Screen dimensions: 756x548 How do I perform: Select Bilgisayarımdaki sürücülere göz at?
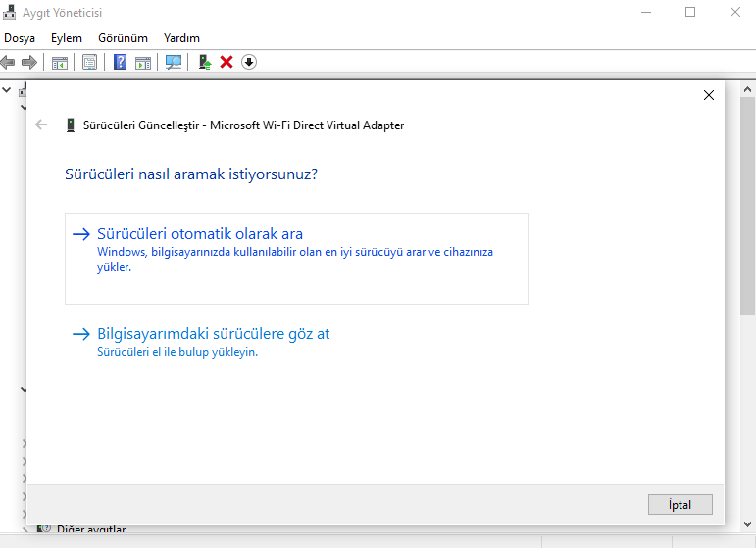pos(213,334)
